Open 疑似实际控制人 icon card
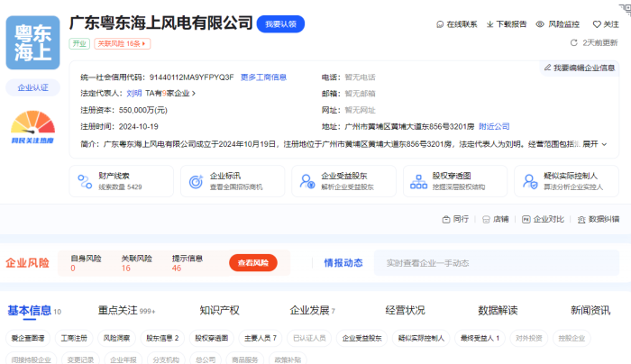 pyautogui.click(x=530, y=181)
